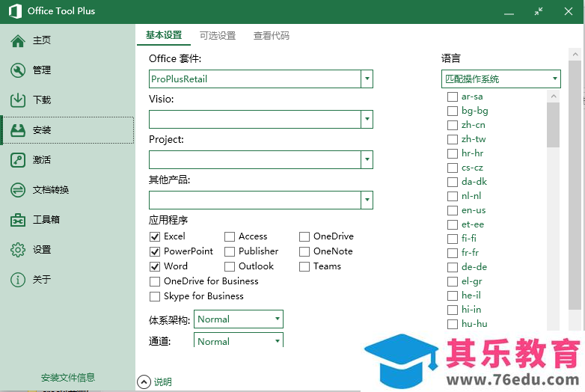Uncheck the Word application checkbox
This screenshot has width=585, height=392.
pos(154,266)
